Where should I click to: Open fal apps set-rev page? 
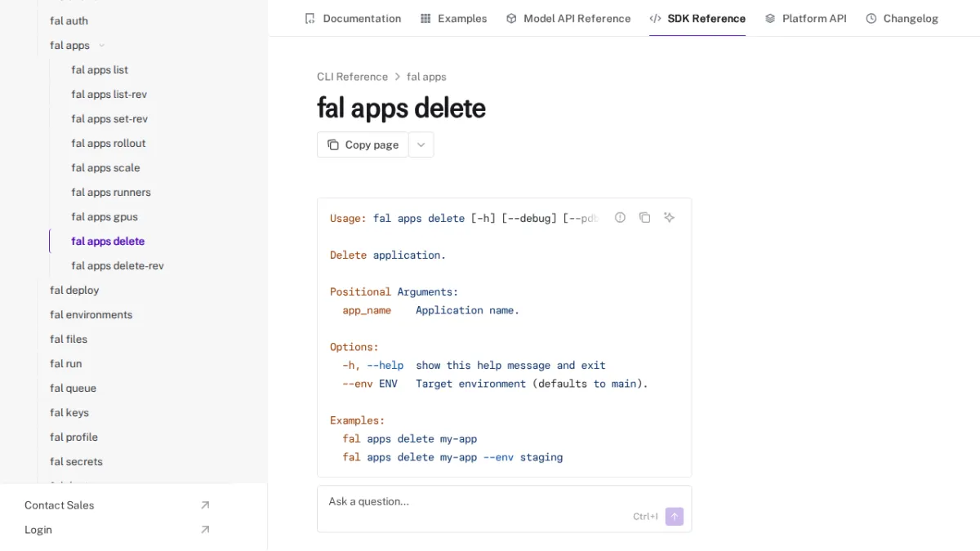(x=109, y=119)
